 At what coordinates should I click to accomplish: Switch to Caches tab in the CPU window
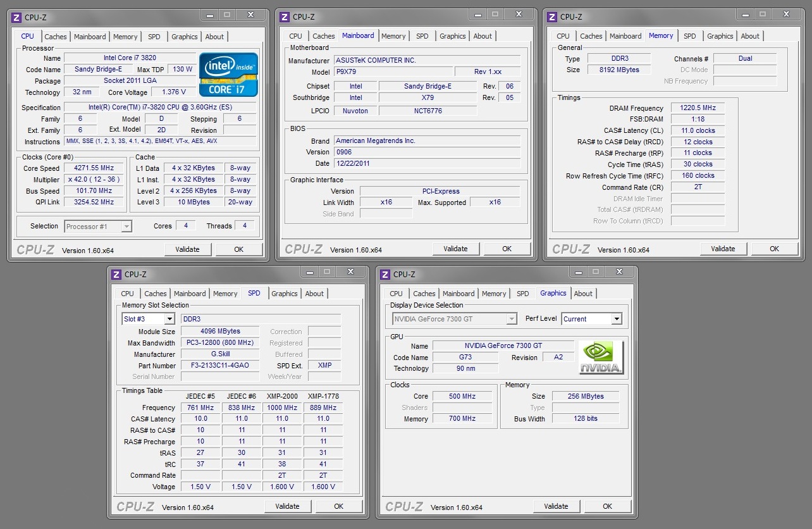56,37
